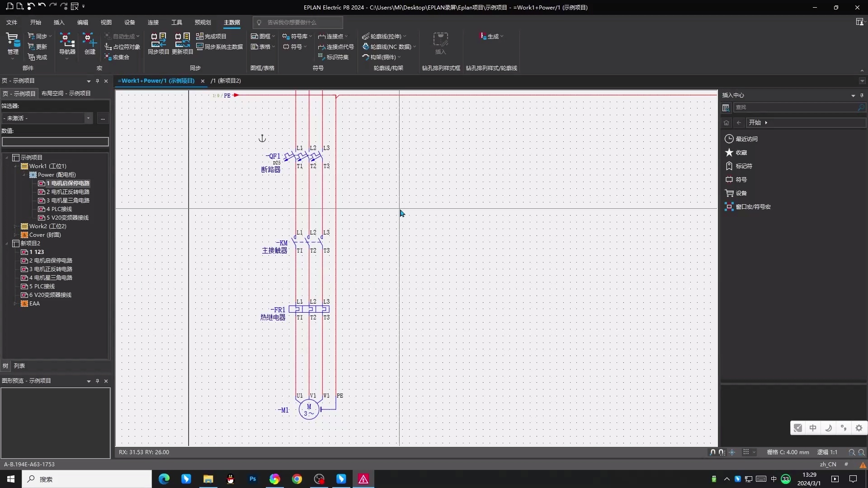The width and height of the screenshot is (868, 488).
Task: Click the orange warning triangle in status bar
Action: point(863,465)
